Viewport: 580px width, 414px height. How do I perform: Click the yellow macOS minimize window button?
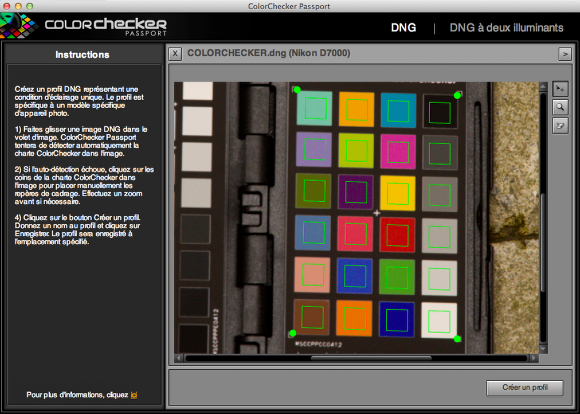(x=18, y=6)
